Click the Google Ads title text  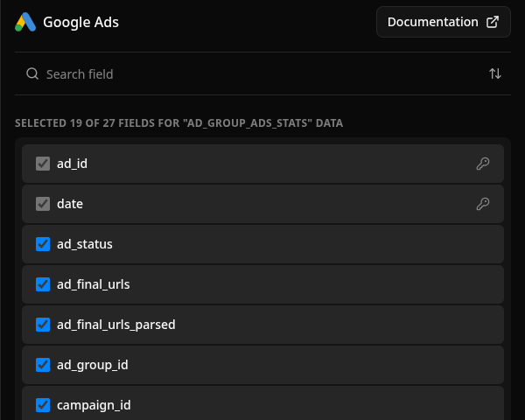[80, 22]
